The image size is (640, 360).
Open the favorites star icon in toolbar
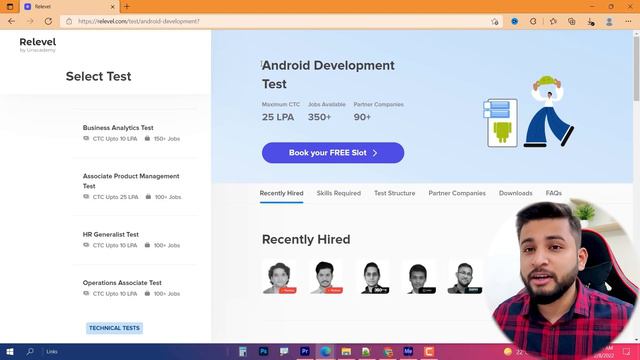click(553, 21)
